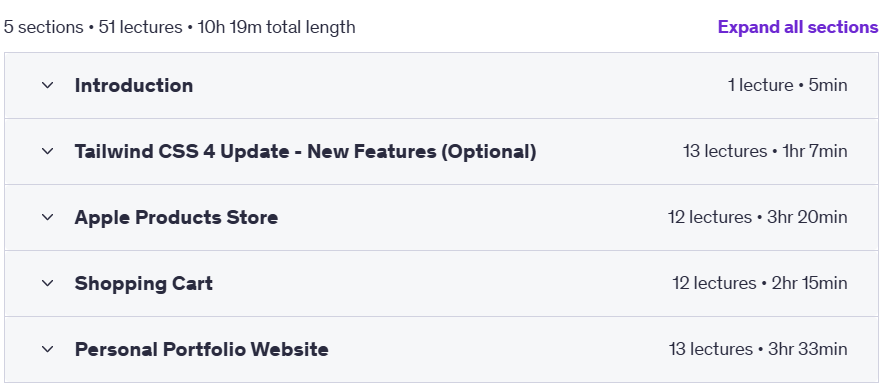Click the '3hr 33min' duration text
Image resolution: width=882 pixels, height=387 pixels.
coord(807,349)
